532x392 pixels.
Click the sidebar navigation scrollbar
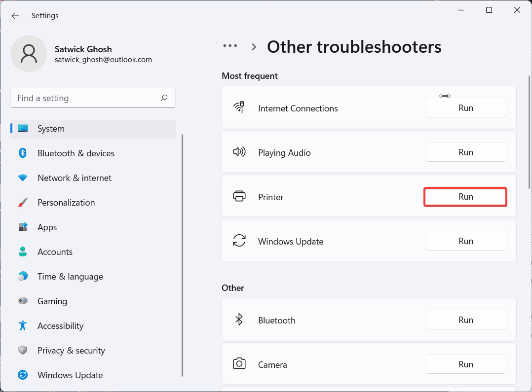point(183,255)
